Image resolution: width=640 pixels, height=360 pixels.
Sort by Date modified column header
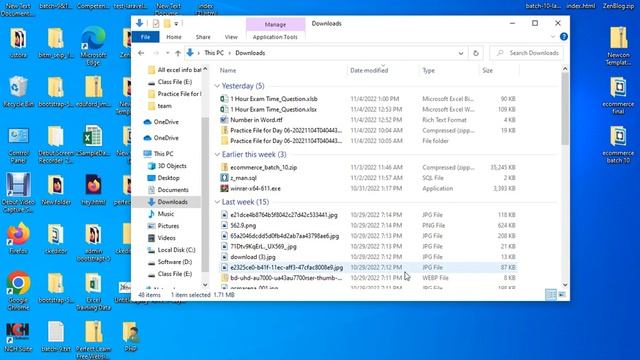point(383,70)
